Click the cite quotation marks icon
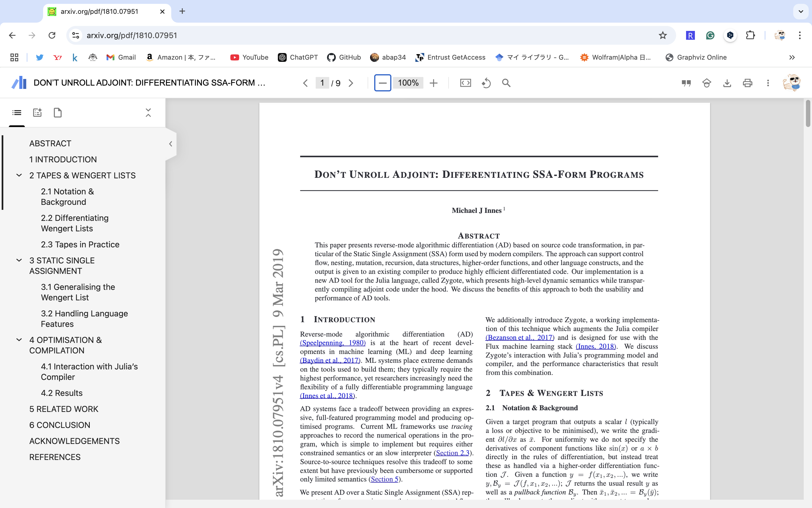 686,83
